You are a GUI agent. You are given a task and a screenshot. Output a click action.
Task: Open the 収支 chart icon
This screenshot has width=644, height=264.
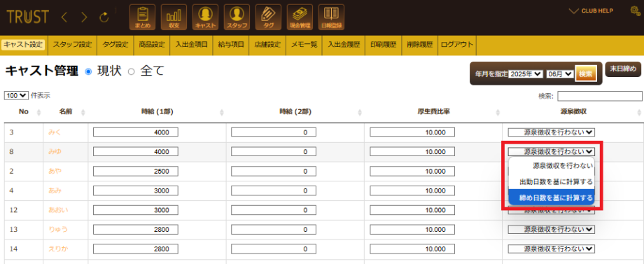tap(174, 18)
